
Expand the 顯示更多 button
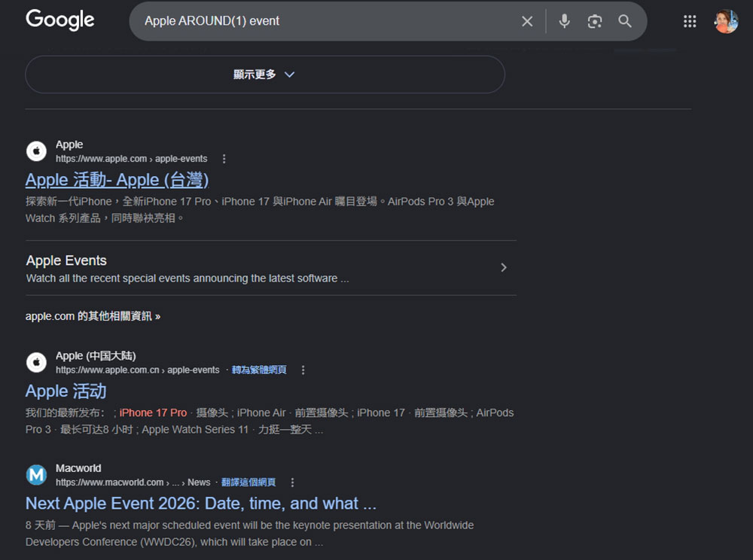tap(264, 75)
